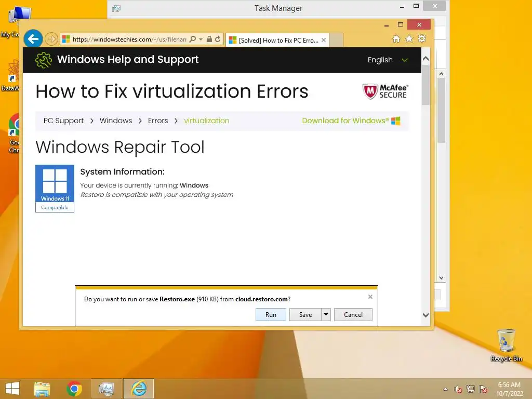The image size is (532, 399).
Task: Open Favorites with the star icon
Action: 409,39
